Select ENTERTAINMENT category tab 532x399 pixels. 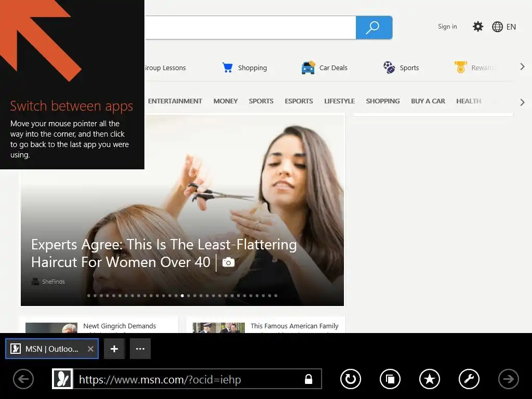(175, 101)
